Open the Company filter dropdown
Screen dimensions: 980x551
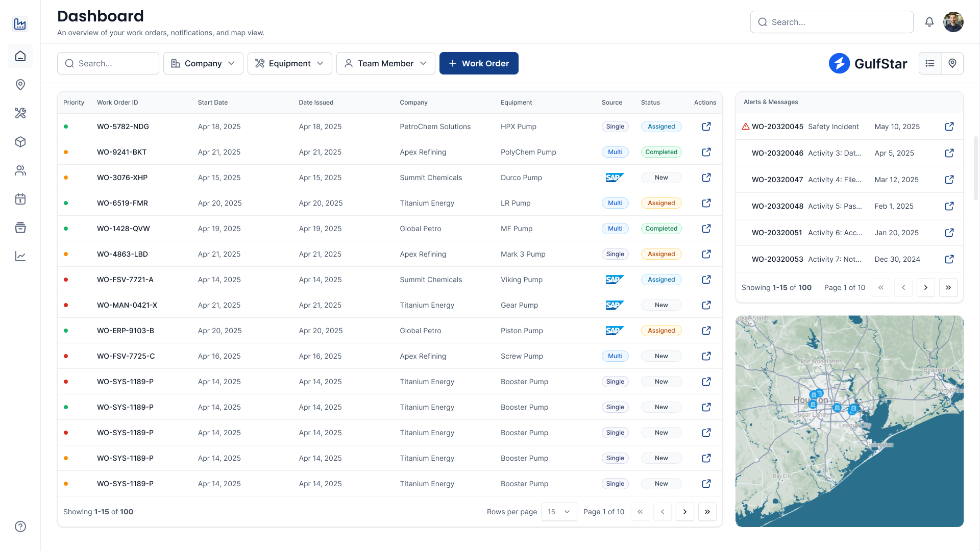[203, 63]
